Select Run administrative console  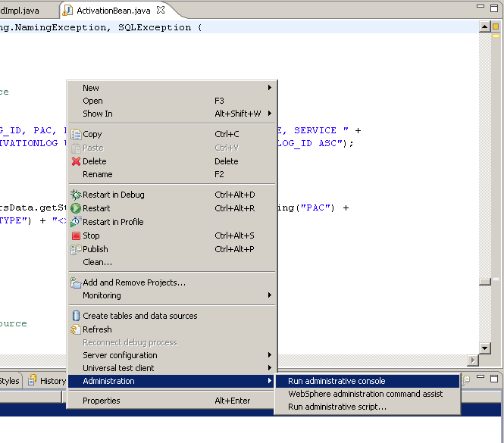click(368, 381)
